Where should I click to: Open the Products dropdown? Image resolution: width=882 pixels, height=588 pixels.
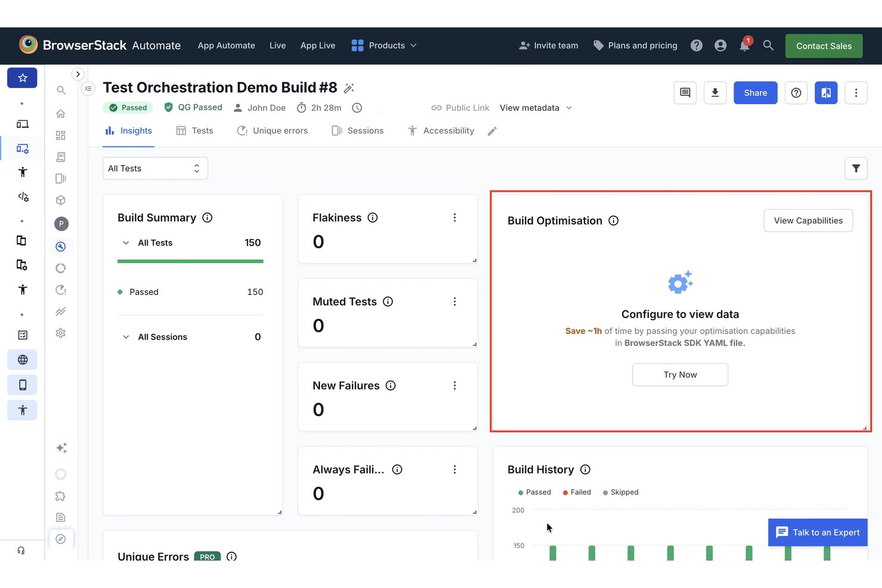coord(384,45)
